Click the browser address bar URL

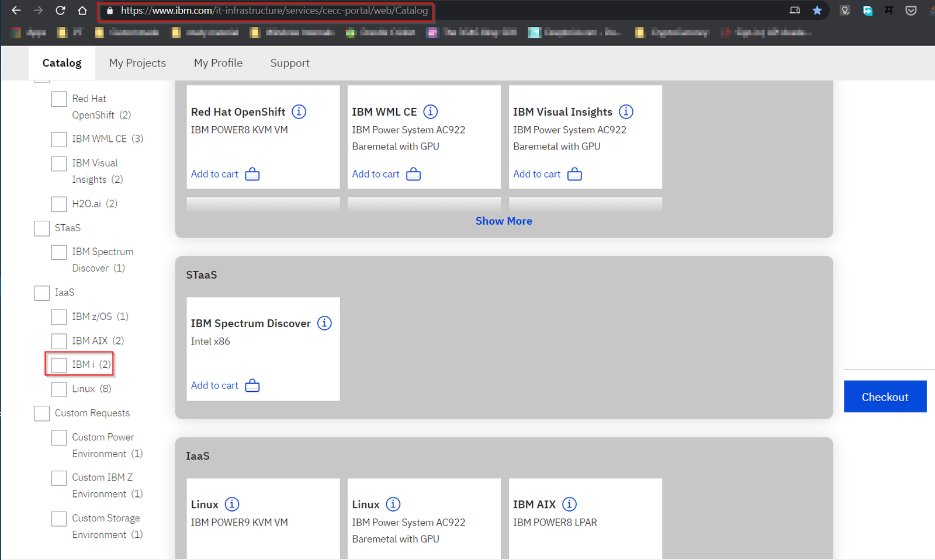tap(273, 11)
